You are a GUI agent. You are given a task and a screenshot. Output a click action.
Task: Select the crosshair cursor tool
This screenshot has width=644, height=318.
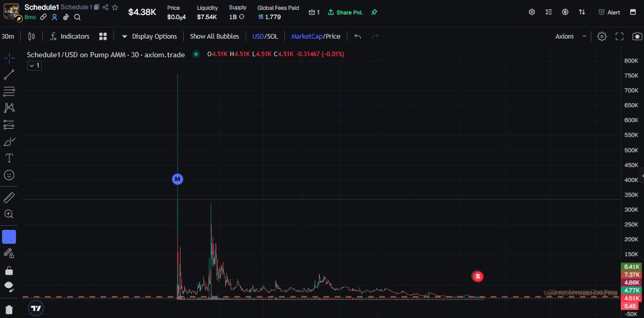pyautogui.click(x=9, y=58)
